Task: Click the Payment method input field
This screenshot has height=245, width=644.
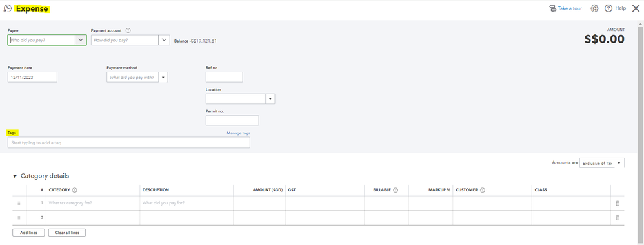Action: (x=133, y=77)
